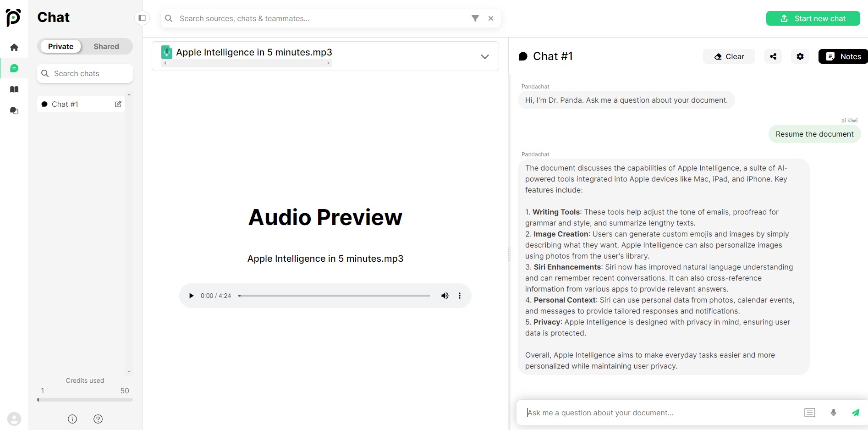Click the Pandachat logo icon
The width and height of the screenshot is (868, 430).
click(x=13, y=17)
